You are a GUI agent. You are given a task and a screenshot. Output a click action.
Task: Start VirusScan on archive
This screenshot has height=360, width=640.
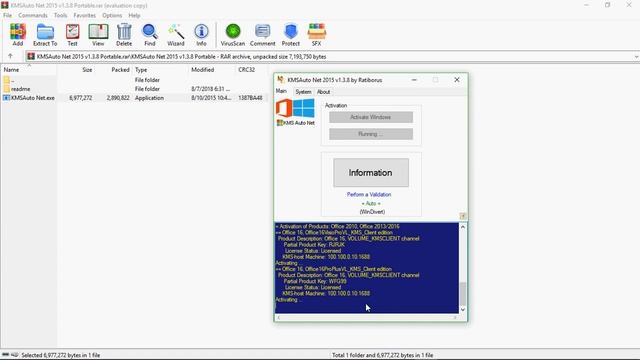click(233, 34)
